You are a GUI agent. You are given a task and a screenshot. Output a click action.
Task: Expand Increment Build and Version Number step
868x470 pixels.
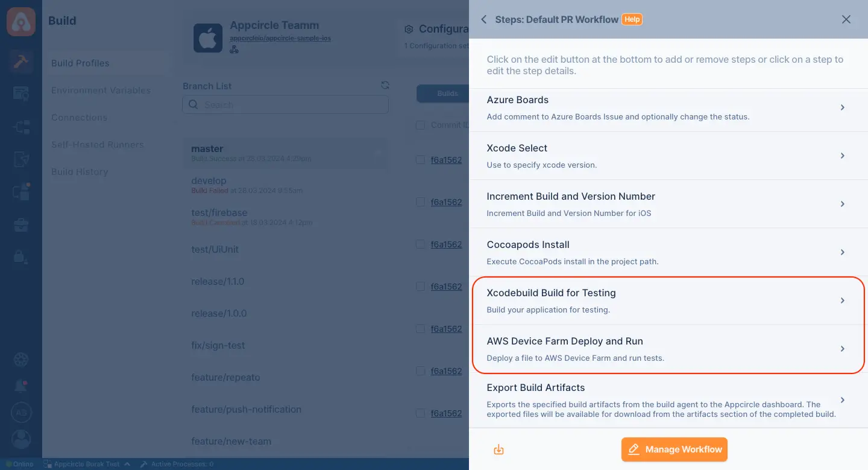tap(843, 204)
